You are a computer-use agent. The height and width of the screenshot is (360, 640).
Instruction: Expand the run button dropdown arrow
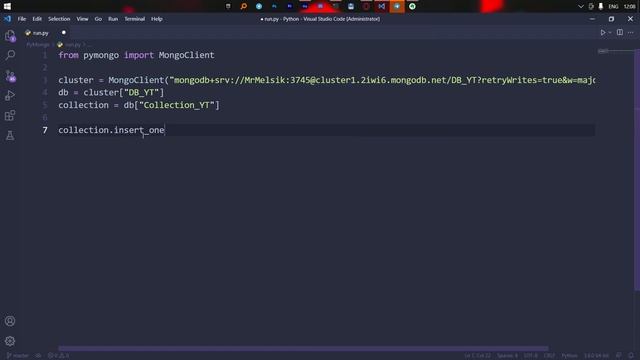pos(610,33)
